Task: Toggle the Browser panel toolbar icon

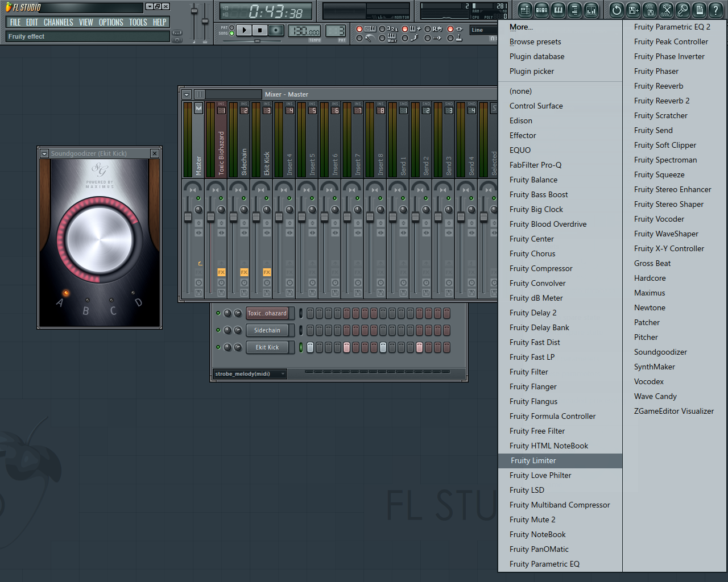Action: point(574,10)
